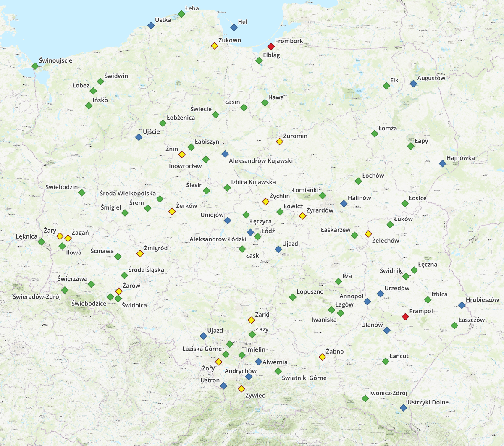The width and height of the screenshot is (504, 446).
Task: Select the blue marker at Hajnówka
Action: coord(442,163)
